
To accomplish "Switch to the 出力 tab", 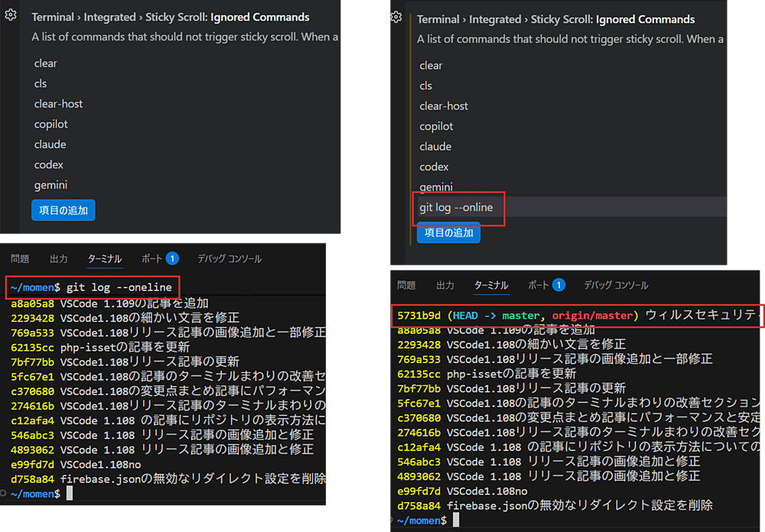I will click(x=59, y=258).
